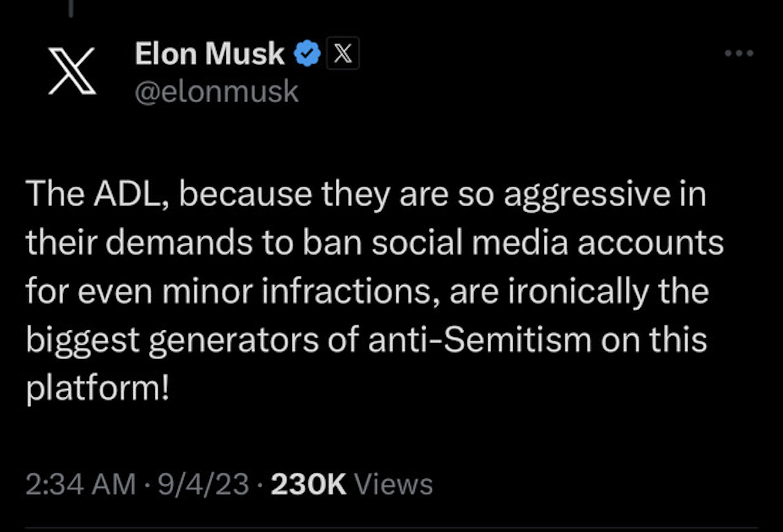Click the X logo profile avatar

72,71
